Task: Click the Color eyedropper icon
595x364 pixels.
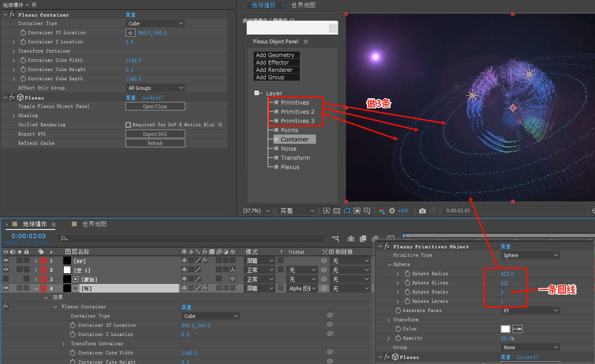Action: pos(518,329)
